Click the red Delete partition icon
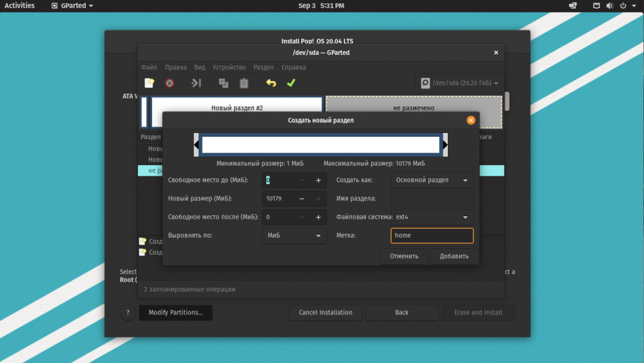Image resolution: width=644 pixels, height=363 pixels. pos(170,83)
